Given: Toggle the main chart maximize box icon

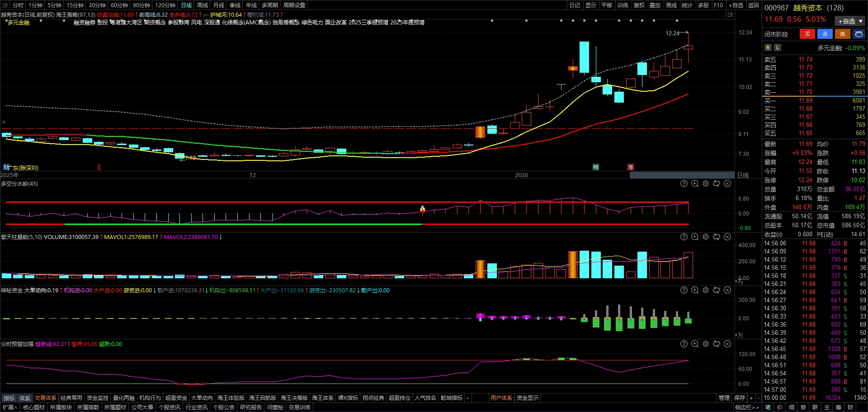Looking at the screenshot, I should pos(730,15).
